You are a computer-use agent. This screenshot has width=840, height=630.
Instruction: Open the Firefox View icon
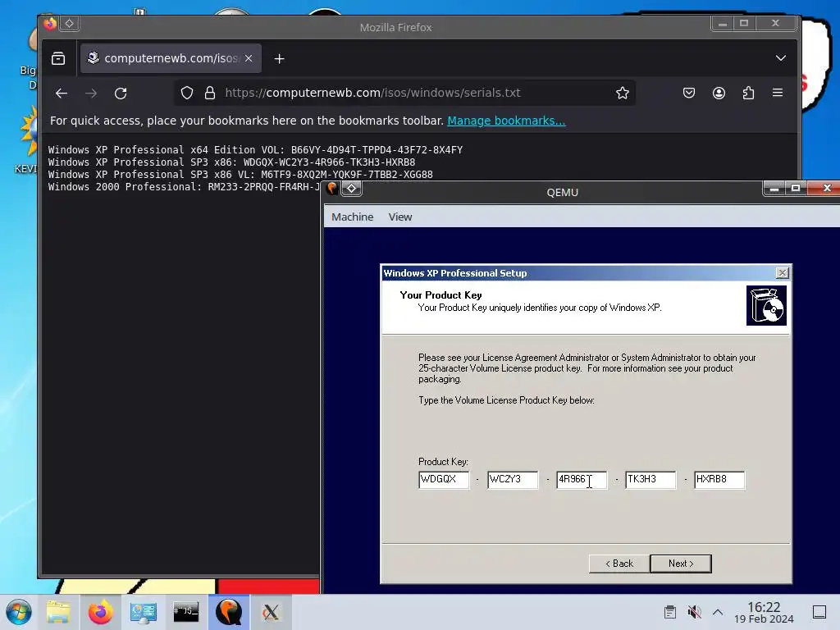coord(58,58)
